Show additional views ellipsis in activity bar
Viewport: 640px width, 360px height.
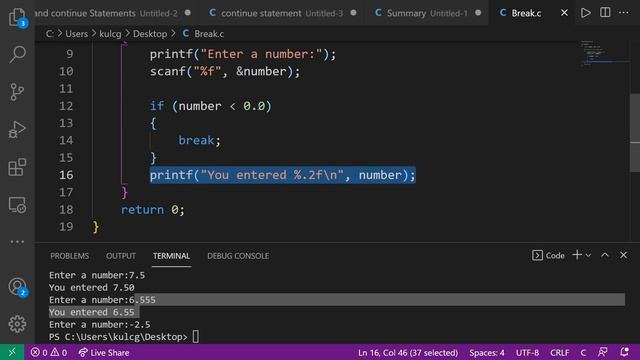tap(17, 242)
